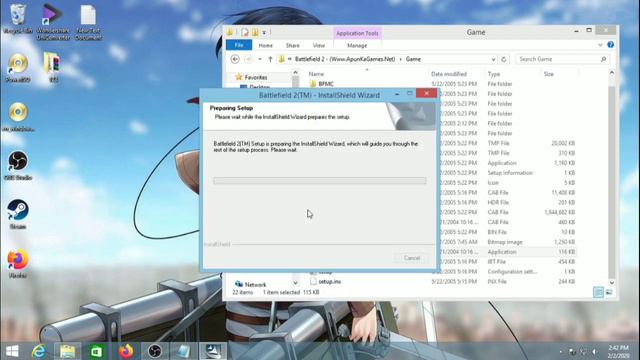Viewport: 640px width, 360px height.
Task: Click the search magnifier in the Game window
Action: point(603,59)
